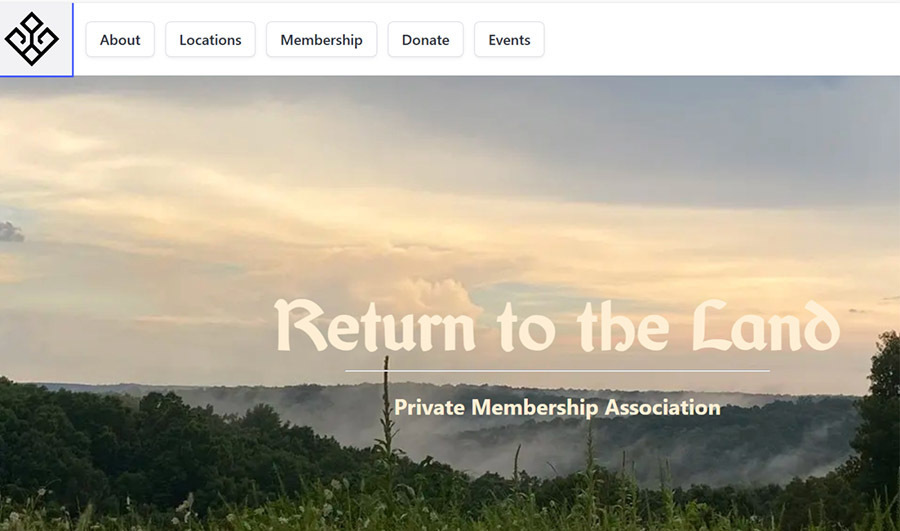Image resolution: width=900 pixels, height=531 pixels.
Task: Click the thin divider line under the headline
Action: point(557,371)
